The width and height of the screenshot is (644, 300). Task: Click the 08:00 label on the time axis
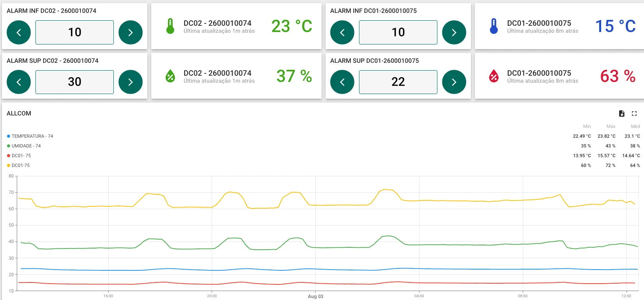pos(523,296)
